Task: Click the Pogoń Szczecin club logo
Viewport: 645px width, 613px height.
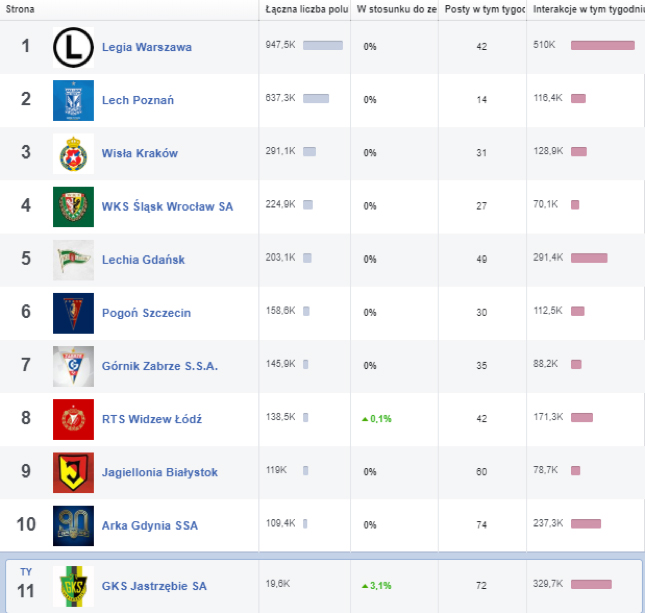Action: click(73, 313)
